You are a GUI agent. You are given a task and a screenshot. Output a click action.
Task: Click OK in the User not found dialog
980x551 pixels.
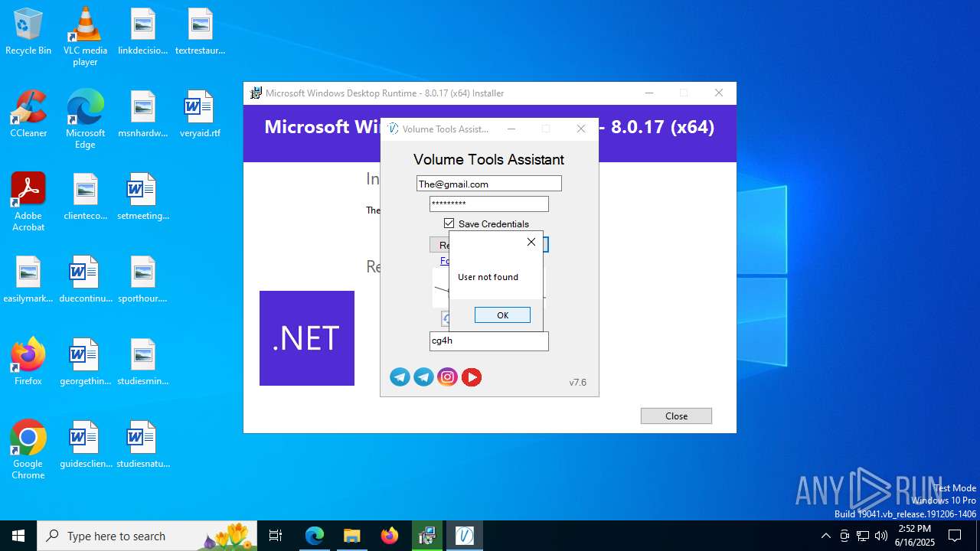[502, 315]
